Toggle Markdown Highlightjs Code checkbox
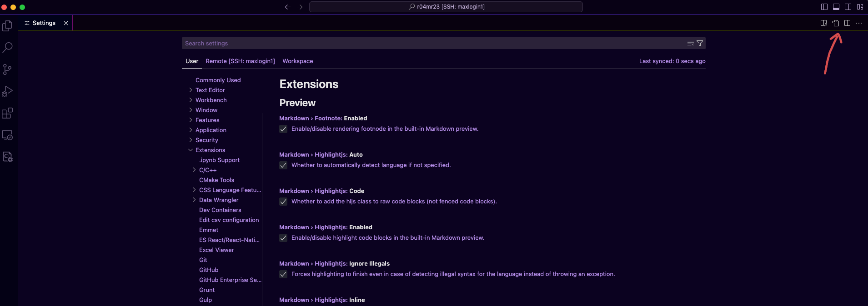This screenshot has width=868, height=306. (283, 202)
